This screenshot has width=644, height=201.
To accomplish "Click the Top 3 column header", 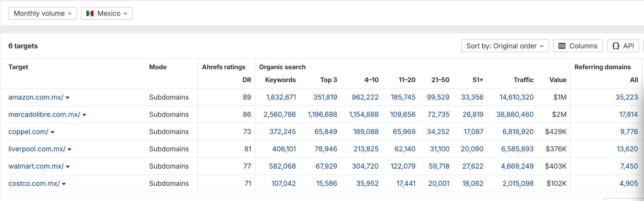I will click(329, 80).
